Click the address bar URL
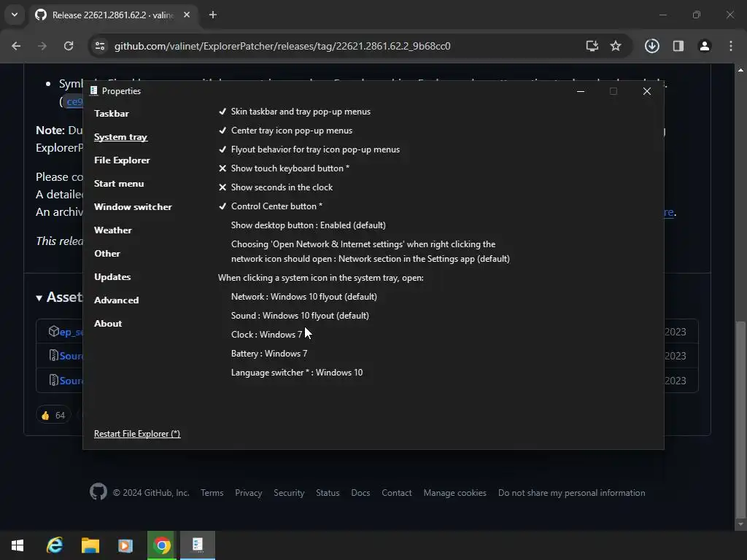Image resolution: width=747 pixels, height=560 pixels. [282, 46]
